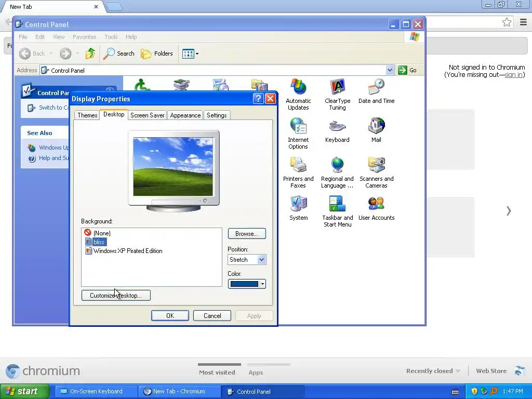Open Taskbar and Start Menu icon
The height and width of the screenshot is (399, 532).
(x=337, y=211)
